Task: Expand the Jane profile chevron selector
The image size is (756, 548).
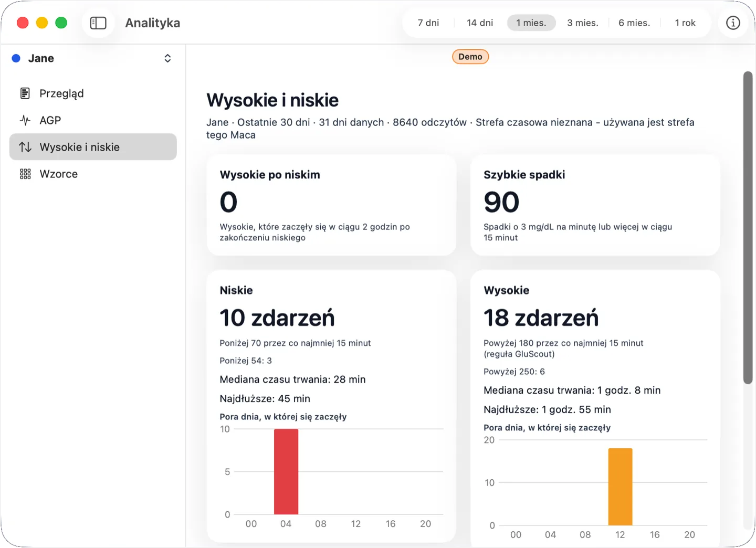Action: [x=167, y=58]
